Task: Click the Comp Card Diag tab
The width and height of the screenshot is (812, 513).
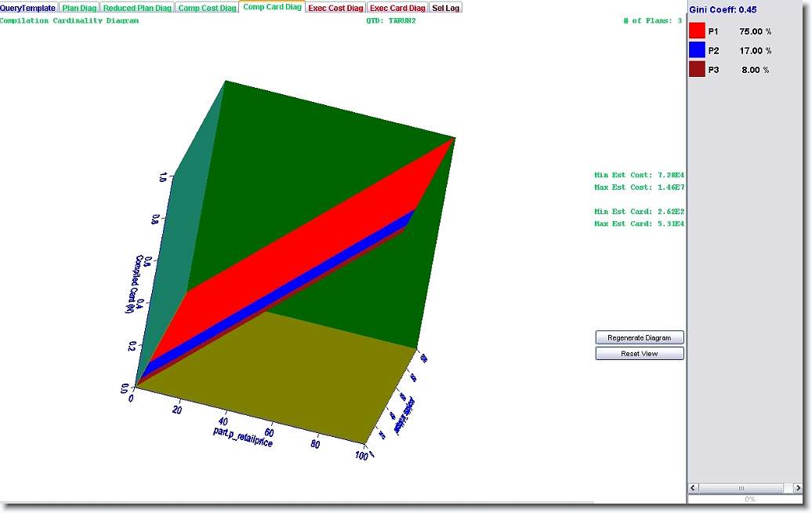Action: coord(272,7)
